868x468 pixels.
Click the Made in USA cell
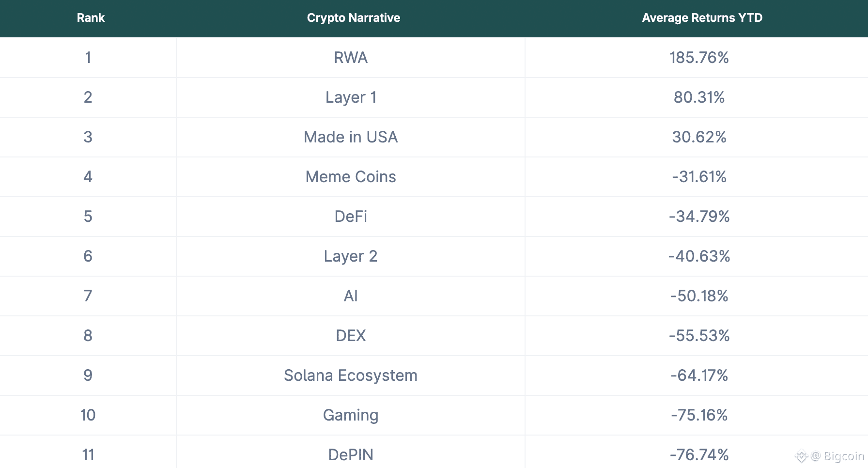(351, 137)
